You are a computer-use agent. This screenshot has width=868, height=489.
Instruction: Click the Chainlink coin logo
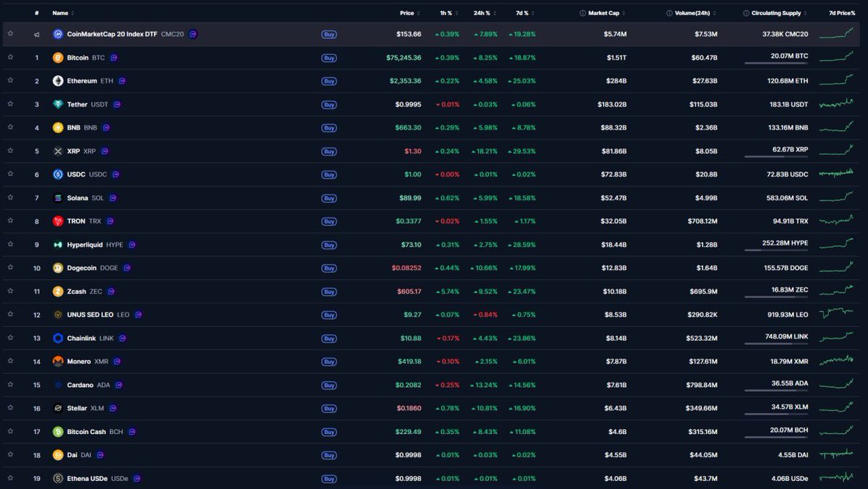pos(58,339)
